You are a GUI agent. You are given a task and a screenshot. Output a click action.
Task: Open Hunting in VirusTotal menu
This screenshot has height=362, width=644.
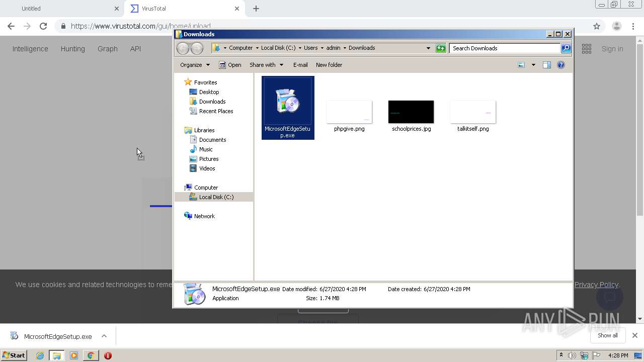coord(73,49)
